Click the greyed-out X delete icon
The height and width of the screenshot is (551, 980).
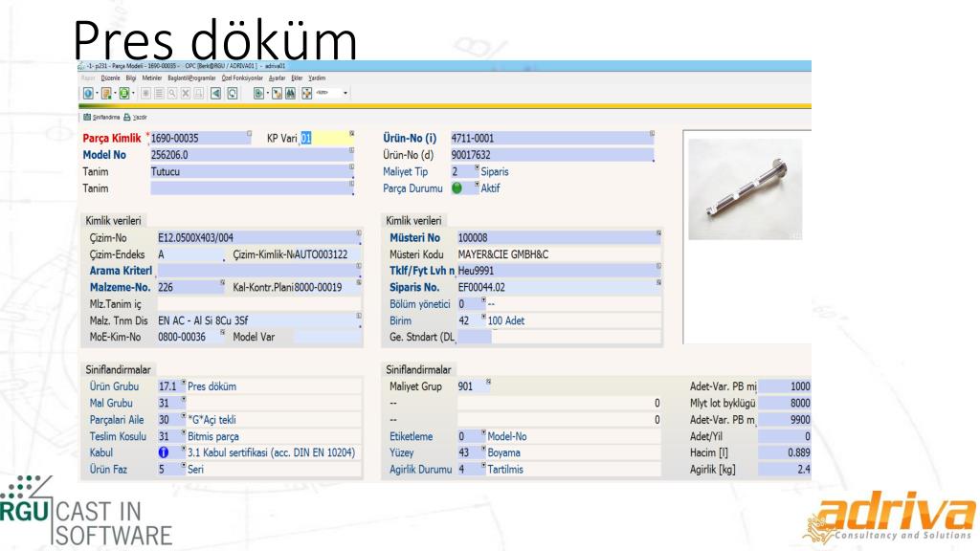click(185, 93)
